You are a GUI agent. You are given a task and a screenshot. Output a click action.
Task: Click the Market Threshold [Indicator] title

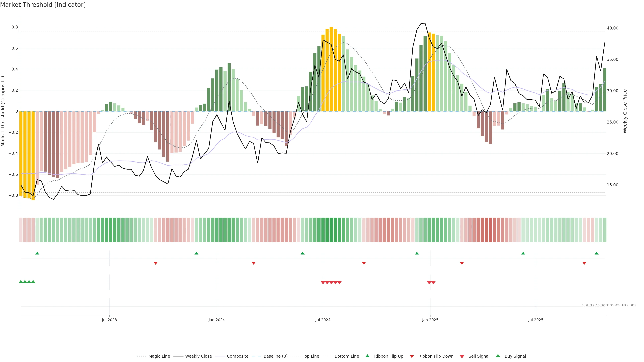[x=43, y=5]
